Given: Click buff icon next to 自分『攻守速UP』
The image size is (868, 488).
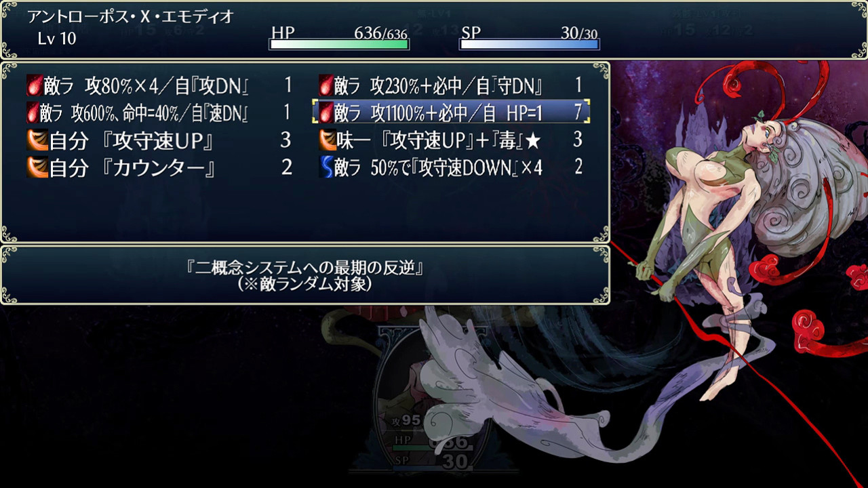Looking at the screenshot, I should (37, 140).
